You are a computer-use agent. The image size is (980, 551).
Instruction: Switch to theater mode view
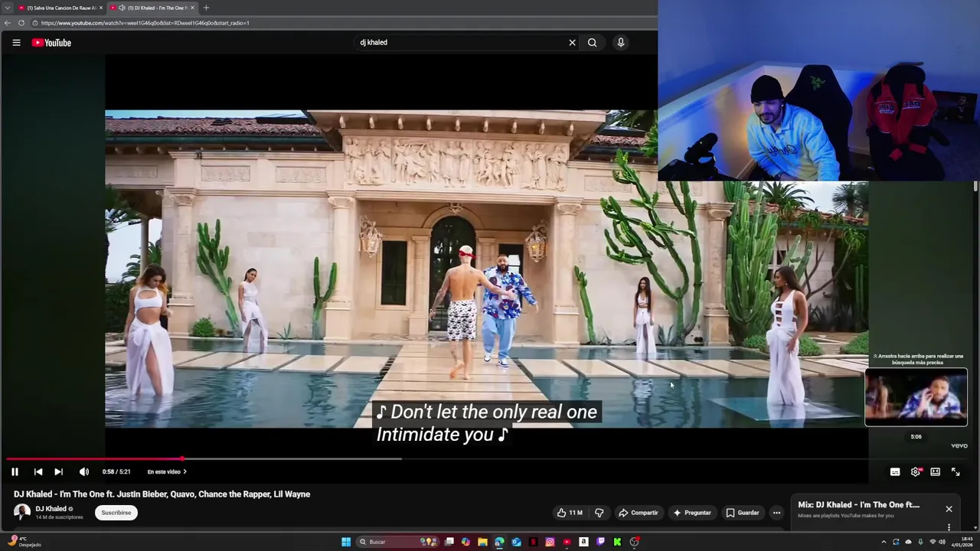click(x=936, y=472)
